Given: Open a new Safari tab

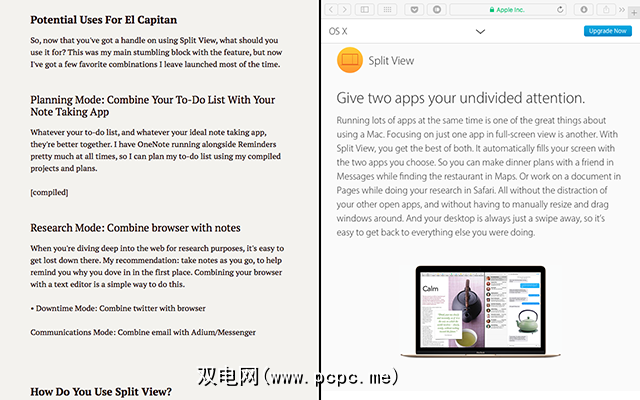Looking at the screenshot, I should (x=634, y=13).
